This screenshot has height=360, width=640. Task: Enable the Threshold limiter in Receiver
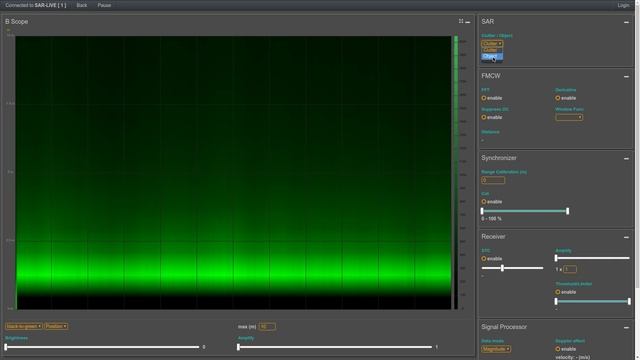(558, 292)
